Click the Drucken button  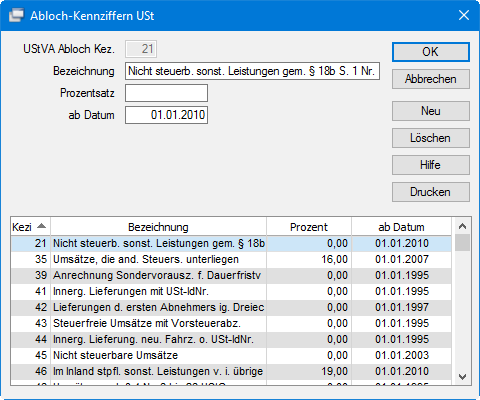[x=431, y=192]
